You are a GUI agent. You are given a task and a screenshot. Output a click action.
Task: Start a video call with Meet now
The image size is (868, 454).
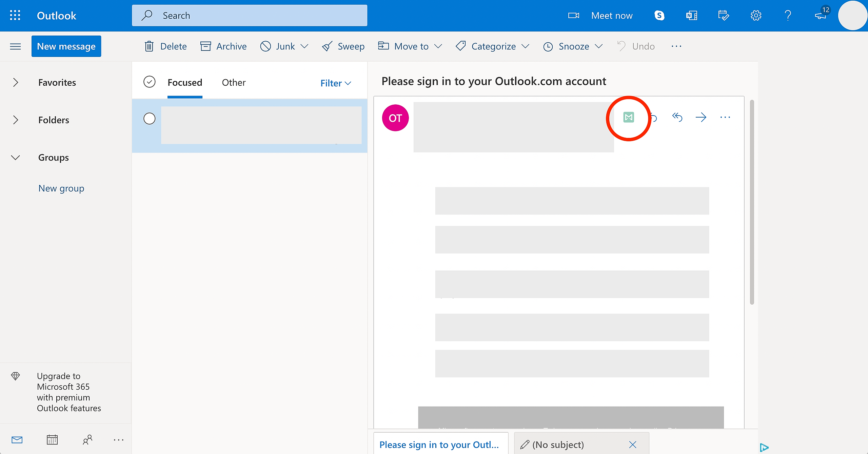coord(600,16)
